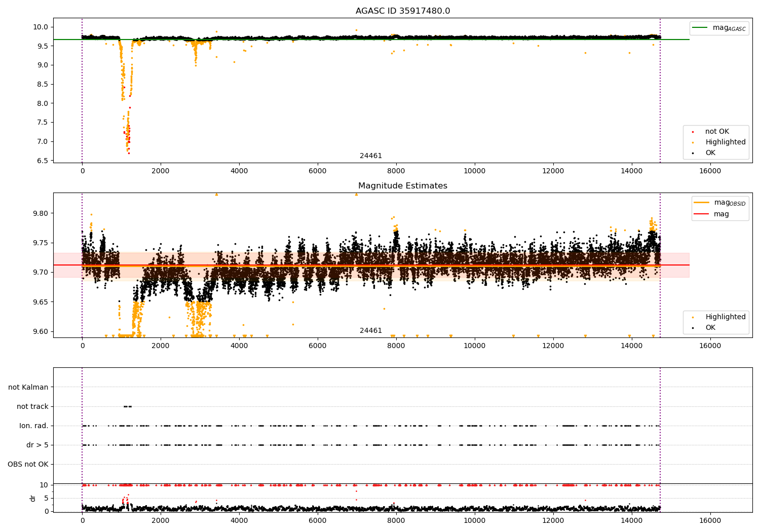
Task: Click the "14000" x-tick under Magnitude Estimates plot
Action: (631, 346)
